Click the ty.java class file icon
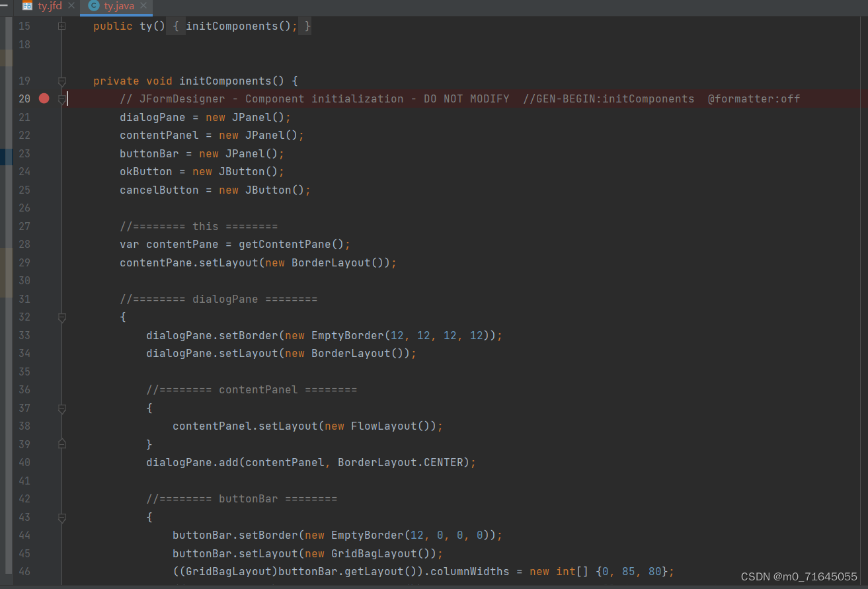The width and height of the screenshot is (868, 589). pos(93,6)
